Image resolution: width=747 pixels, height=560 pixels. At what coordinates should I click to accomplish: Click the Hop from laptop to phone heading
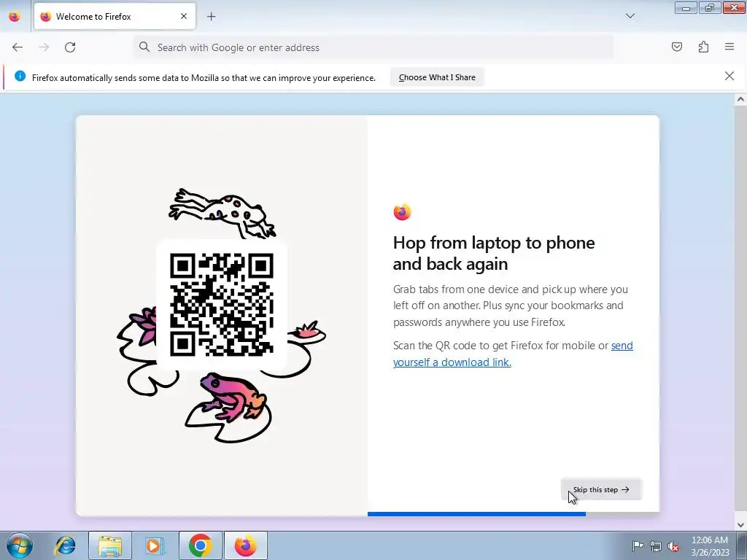pyautogui.click(x=494, y=253)
